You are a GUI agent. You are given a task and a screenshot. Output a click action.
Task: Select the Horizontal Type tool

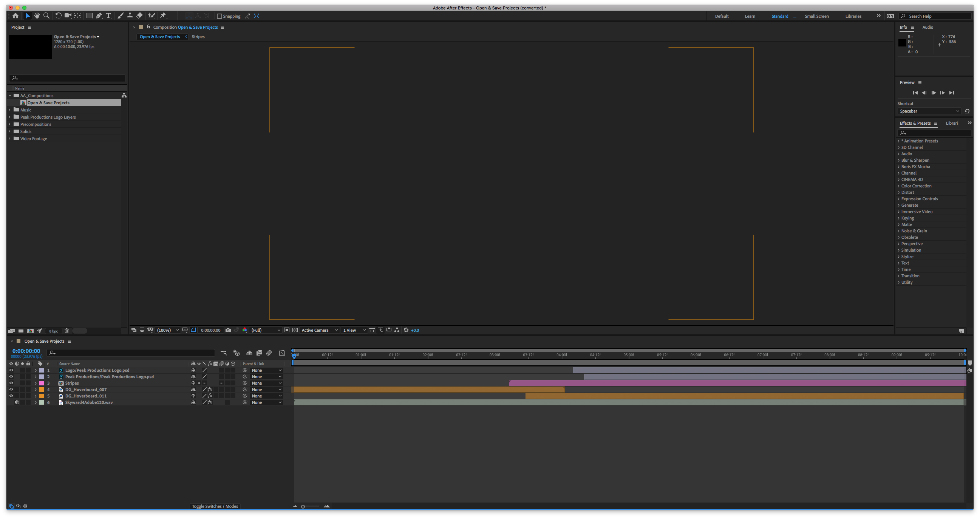pyautogui.click(x=108, y=15)
